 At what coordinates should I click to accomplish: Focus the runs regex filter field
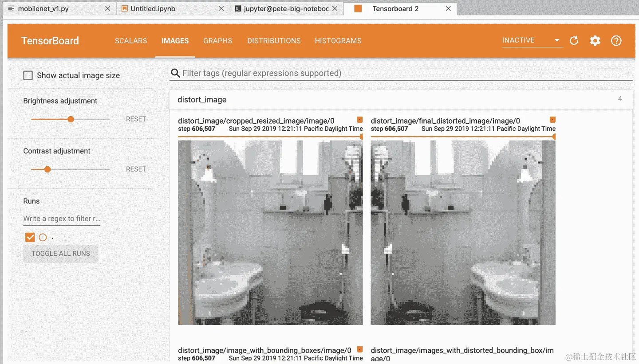[62, 219]
